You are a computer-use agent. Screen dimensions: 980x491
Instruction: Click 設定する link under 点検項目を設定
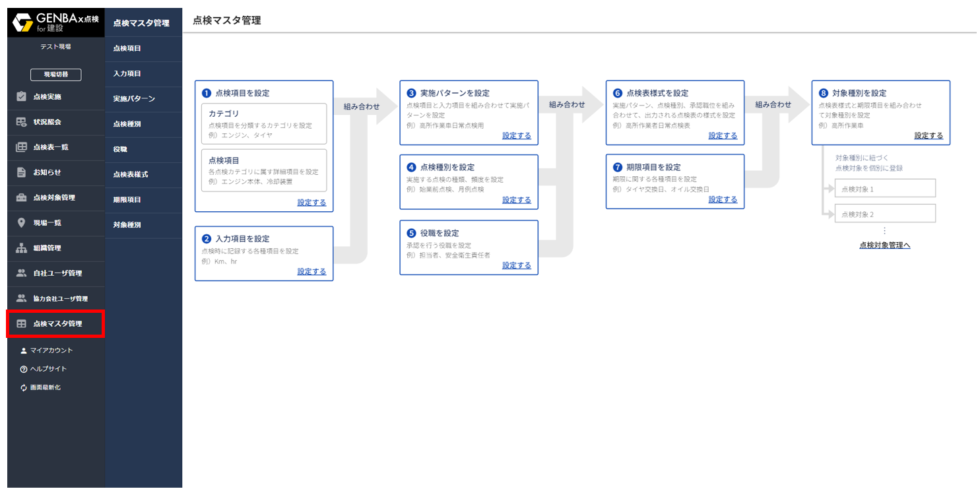click(x=311, y=203)
